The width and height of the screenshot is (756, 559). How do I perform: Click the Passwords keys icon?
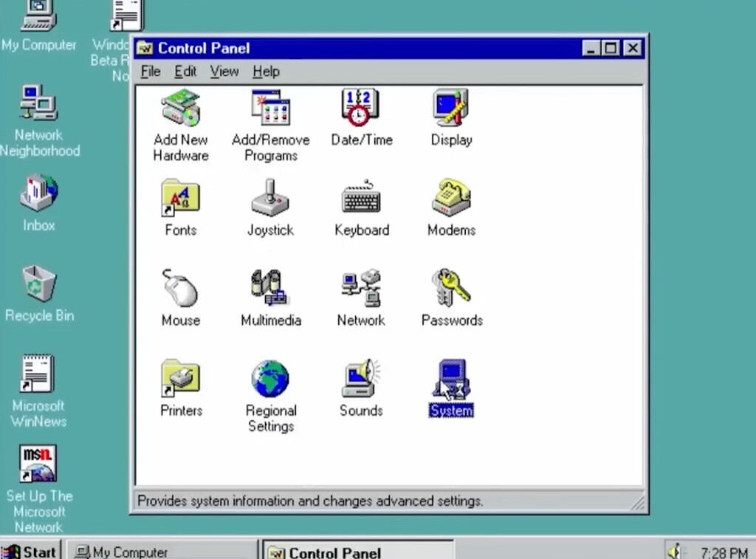(451, 288)
